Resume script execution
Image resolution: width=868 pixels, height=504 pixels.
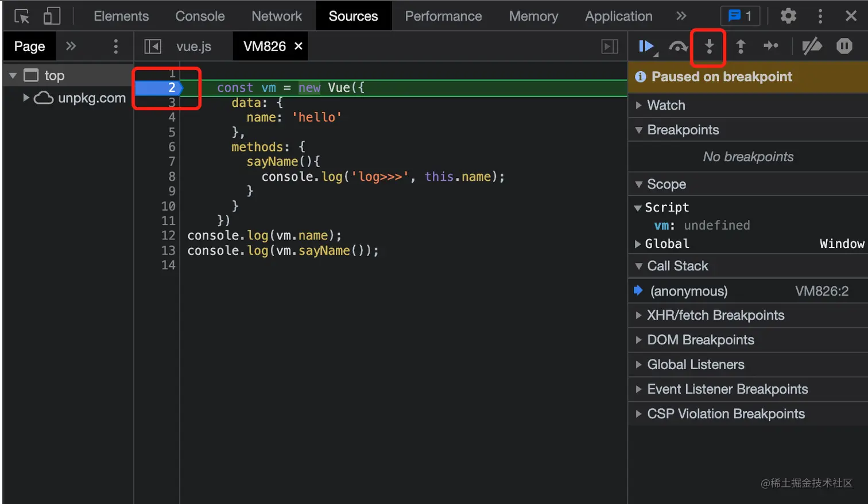[x=646, y=46]
